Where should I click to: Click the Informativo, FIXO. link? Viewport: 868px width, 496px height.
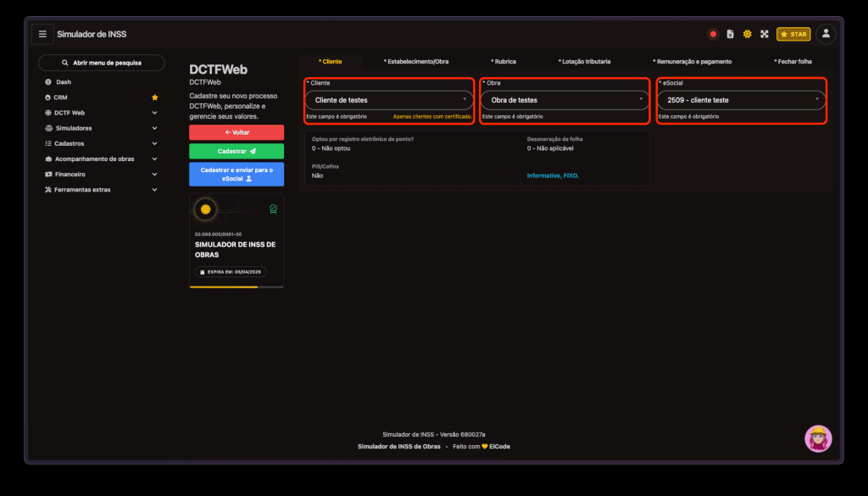(553, 176)
